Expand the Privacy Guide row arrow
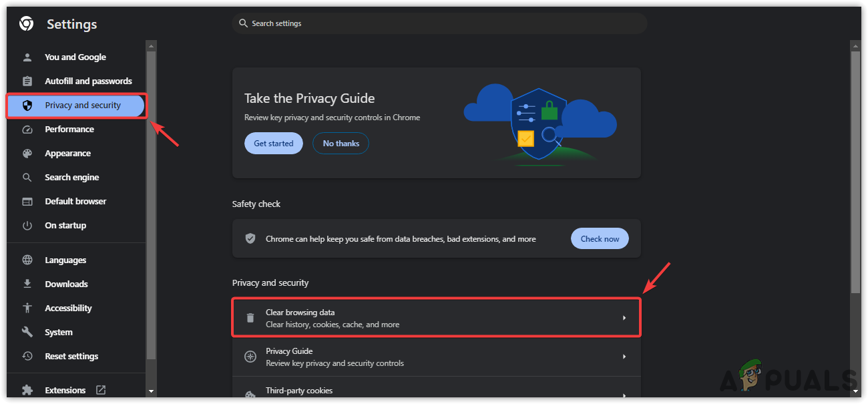The height and width of the screenshot is (404, 868). [x=624, y=357]
